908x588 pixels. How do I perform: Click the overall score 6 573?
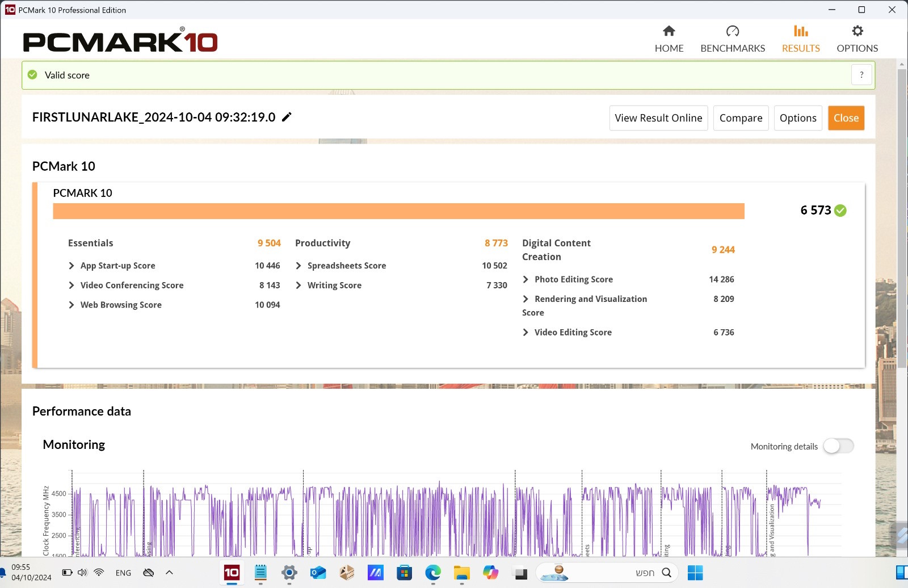point(815,211)
